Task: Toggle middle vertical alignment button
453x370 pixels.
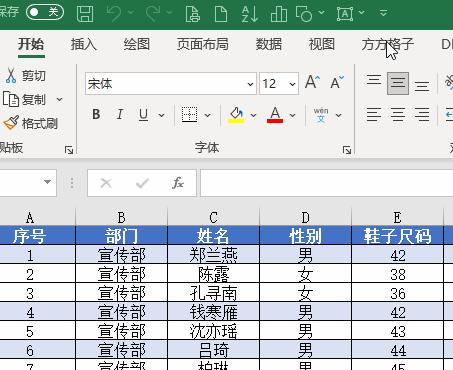Action: point(398,83)
